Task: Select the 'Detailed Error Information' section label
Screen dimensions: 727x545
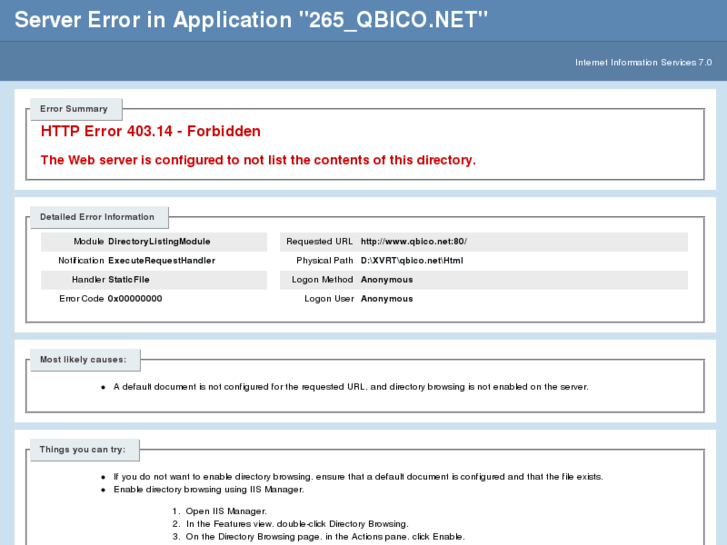Action: [x=97, y=217]
